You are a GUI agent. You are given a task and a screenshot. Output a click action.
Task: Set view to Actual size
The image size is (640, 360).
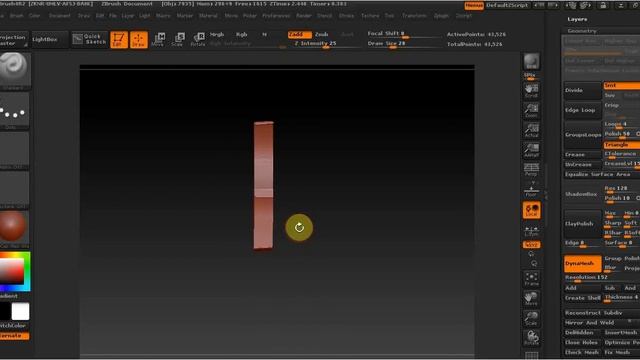(531, 130)
